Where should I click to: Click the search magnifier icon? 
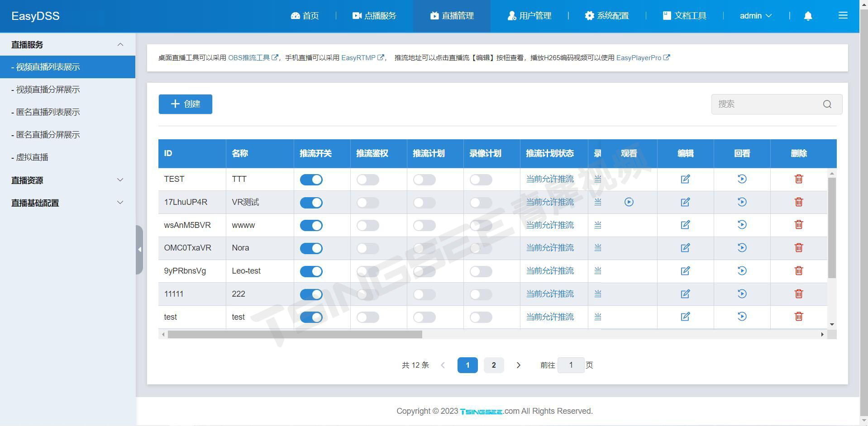pyautogui.click(x=827, y=104)
